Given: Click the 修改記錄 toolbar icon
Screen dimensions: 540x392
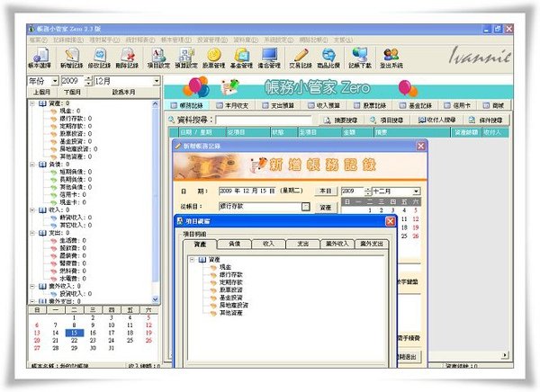Looking at the screenshot, I should (x=100, y=58).
